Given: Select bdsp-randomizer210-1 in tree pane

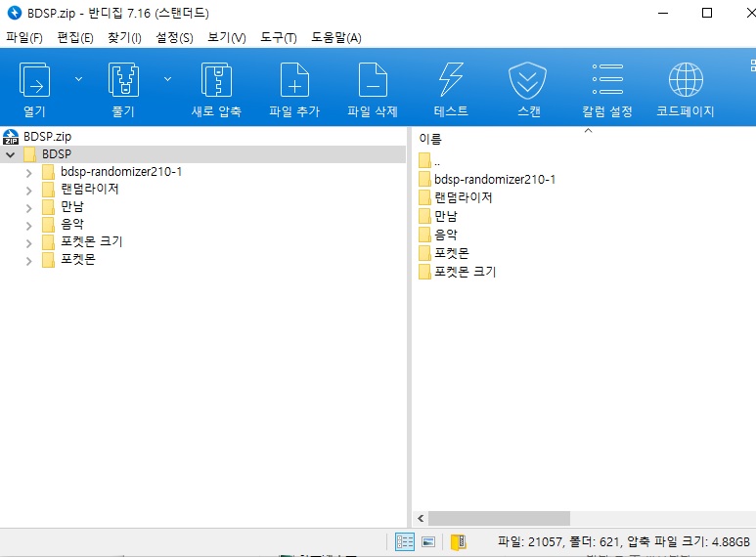Looking at the screenshot, I should [121, 172].
